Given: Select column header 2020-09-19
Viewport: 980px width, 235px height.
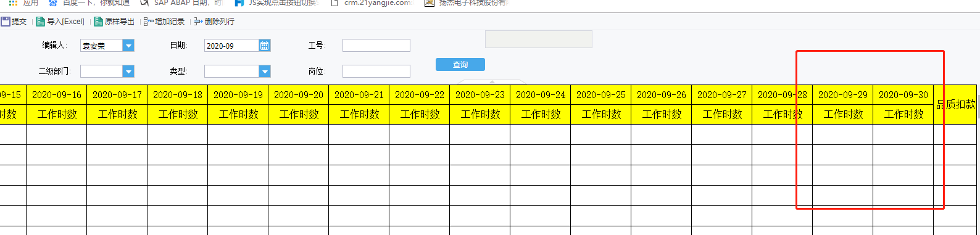Looking at the screenshot, I should pyautogui.click(x=238, y=95).
